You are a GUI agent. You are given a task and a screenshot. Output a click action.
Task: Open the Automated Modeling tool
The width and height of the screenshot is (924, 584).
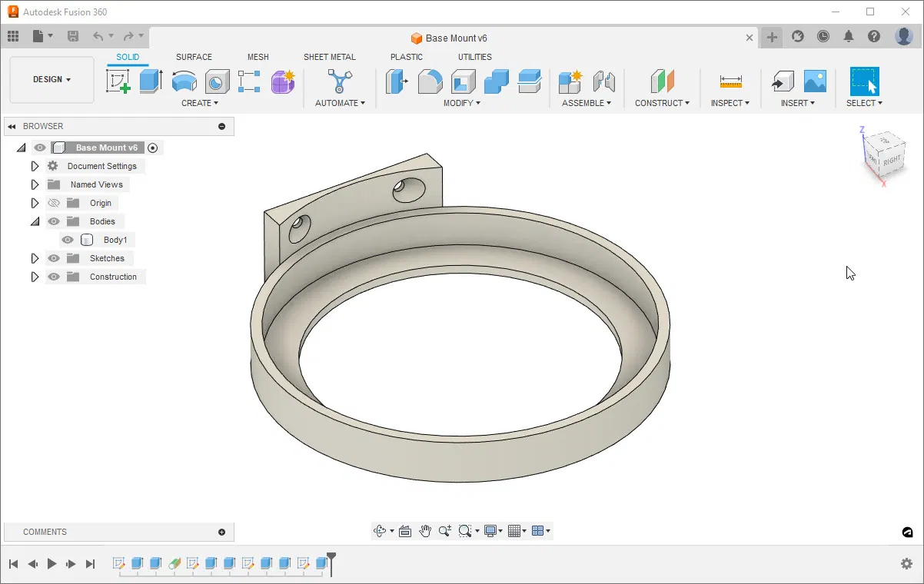tap(340, 81)
